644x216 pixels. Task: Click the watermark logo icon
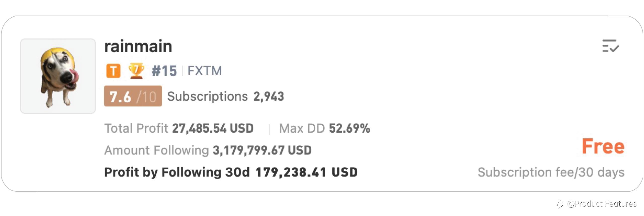(560, 204)
